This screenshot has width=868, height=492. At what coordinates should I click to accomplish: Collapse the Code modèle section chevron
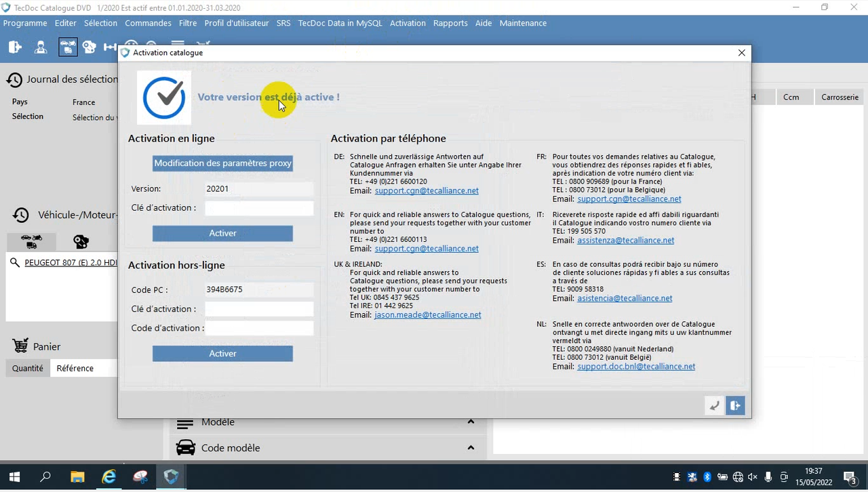pyautogui.click(x=471, y=447)
